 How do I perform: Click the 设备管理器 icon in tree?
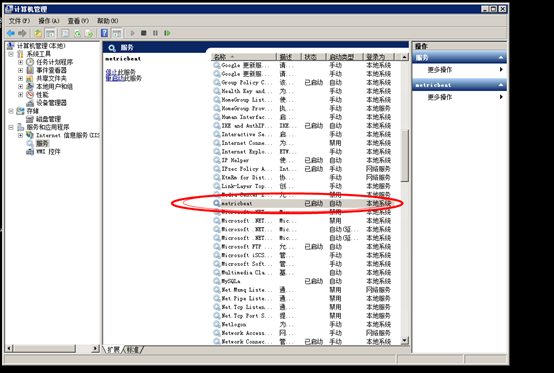30,103
